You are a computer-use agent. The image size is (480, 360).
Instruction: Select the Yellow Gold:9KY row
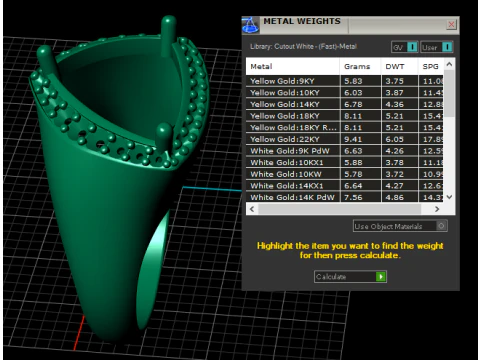(345, 81)
